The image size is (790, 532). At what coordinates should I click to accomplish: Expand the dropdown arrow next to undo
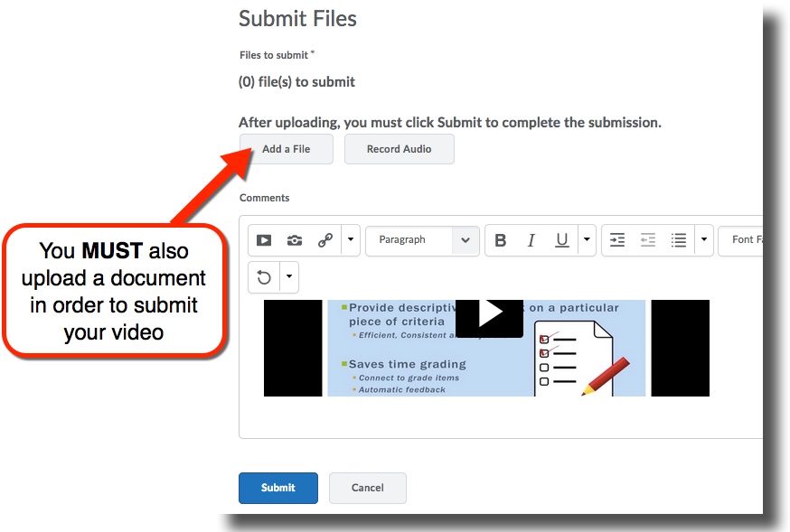click(289, 277)
